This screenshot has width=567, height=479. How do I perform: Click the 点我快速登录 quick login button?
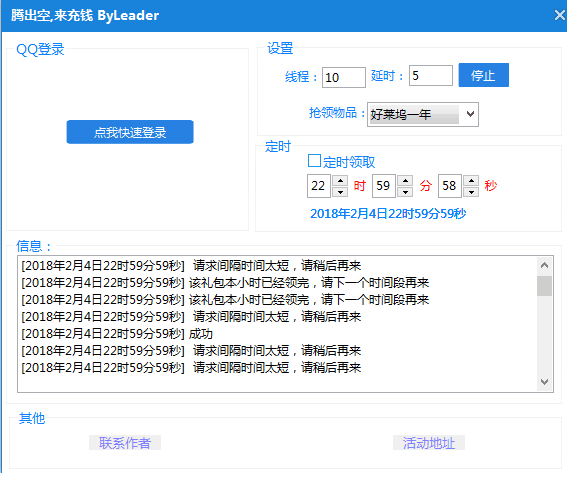pos(130,132)
